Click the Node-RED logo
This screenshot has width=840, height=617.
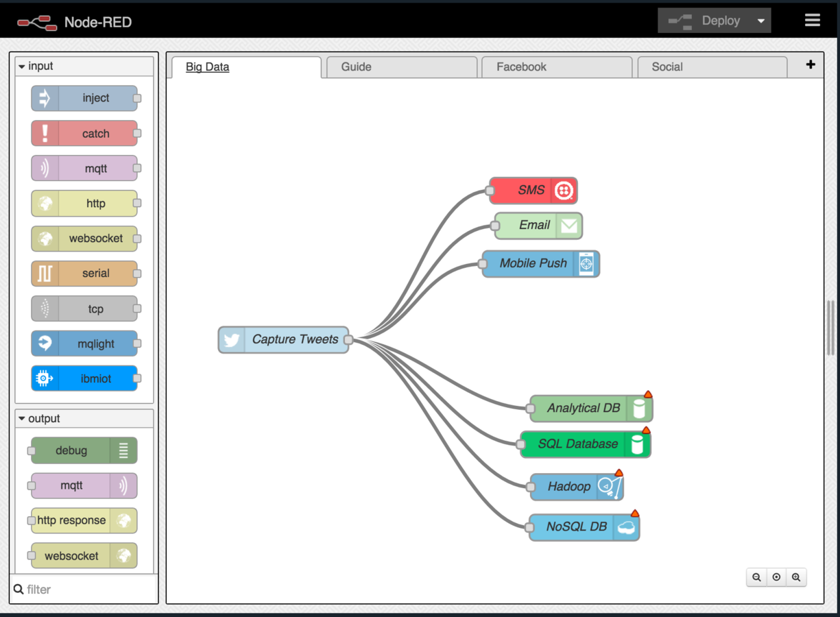click(74, 22)
